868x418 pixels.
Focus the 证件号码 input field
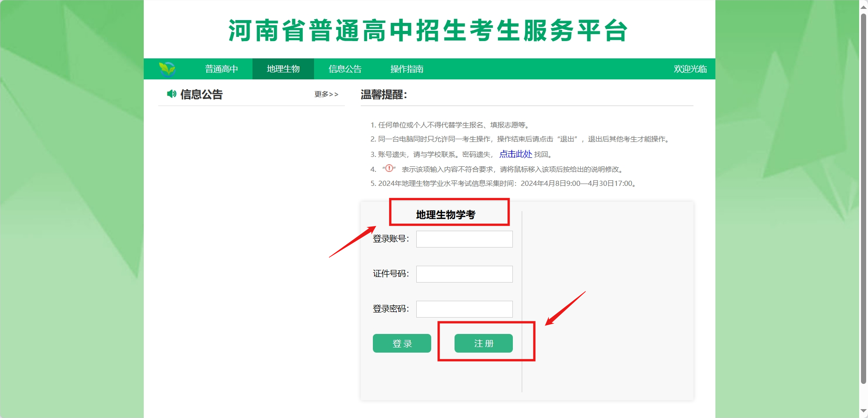click(464, 274)
